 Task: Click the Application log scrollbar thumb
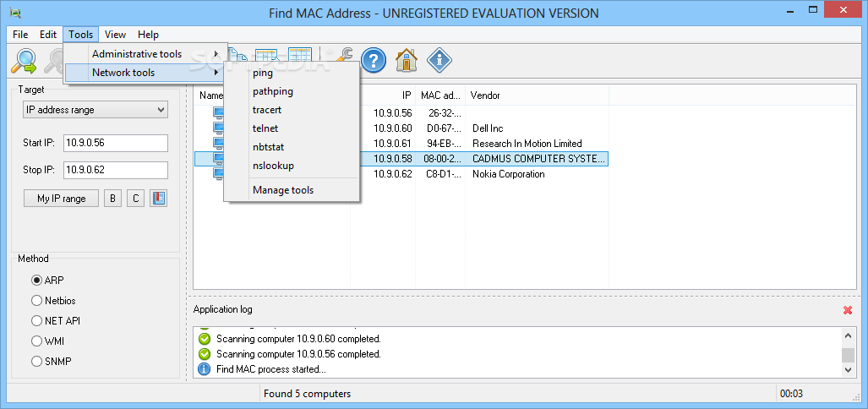(848, 355)
